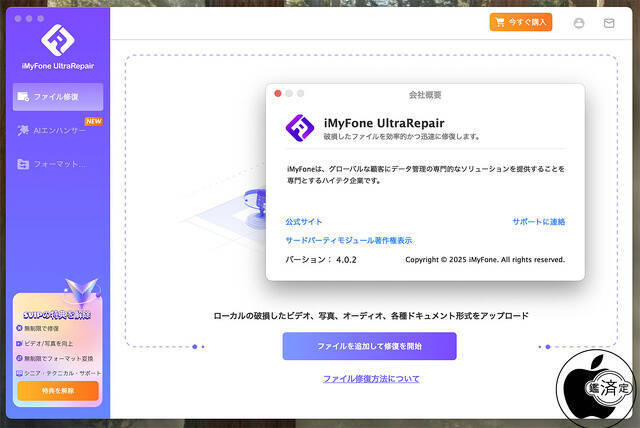Image resolution: width=640 pixels, height=428 pixels.
Task: Click the サポートに連絡 link
Action: (538, 222)
